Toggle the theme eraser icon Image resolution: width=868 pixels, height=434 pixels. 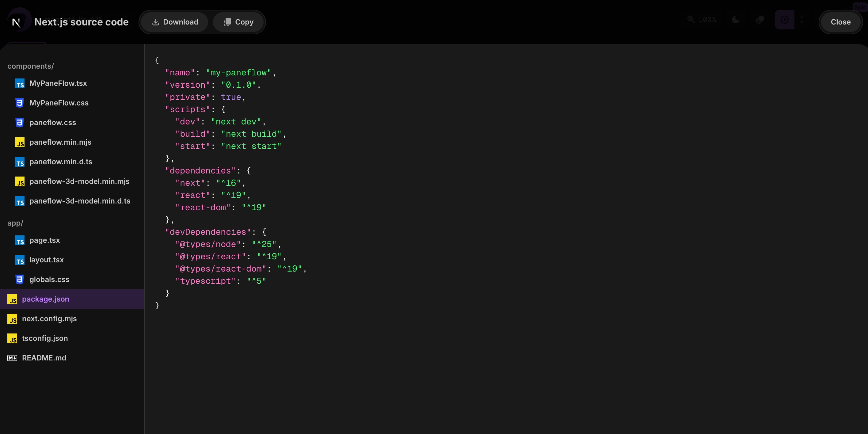pyautogui.click(x=760, y=20)
